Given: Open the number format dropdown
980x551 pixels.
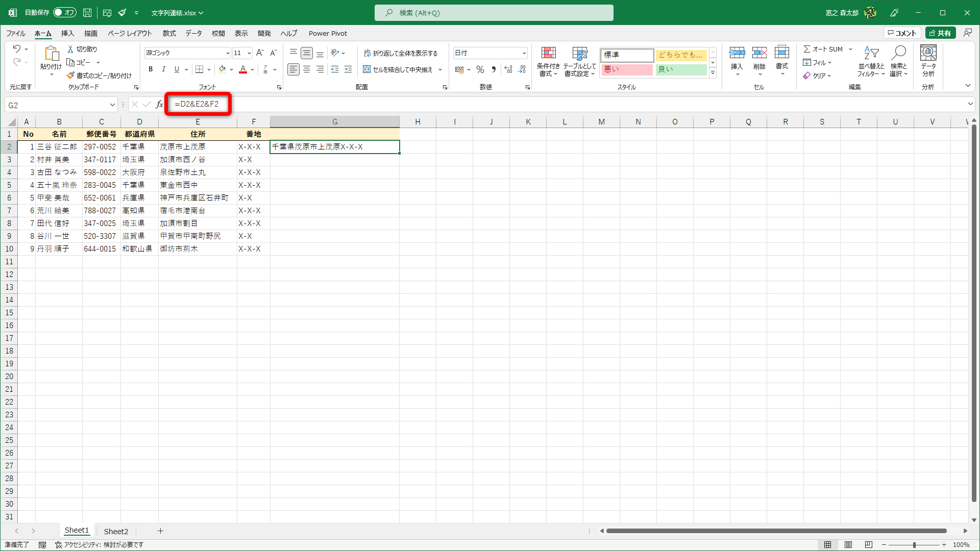Looking at the screenshot, I should click(524, 53).
